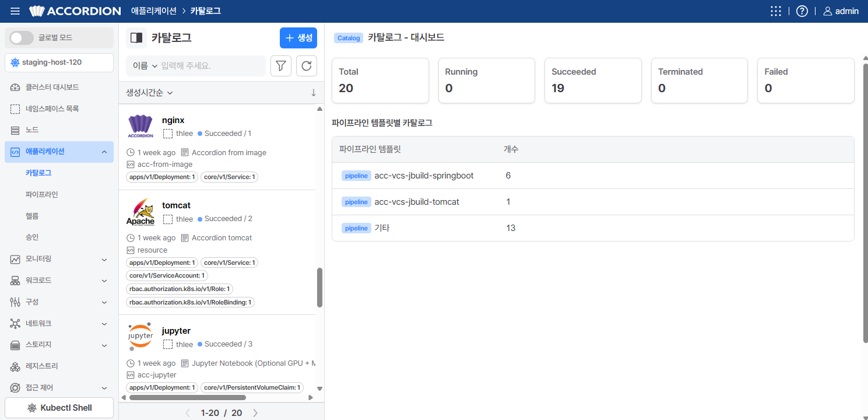Click the Accordion logo
Viewport: 868px width, 420px height.
click(75, 11)
